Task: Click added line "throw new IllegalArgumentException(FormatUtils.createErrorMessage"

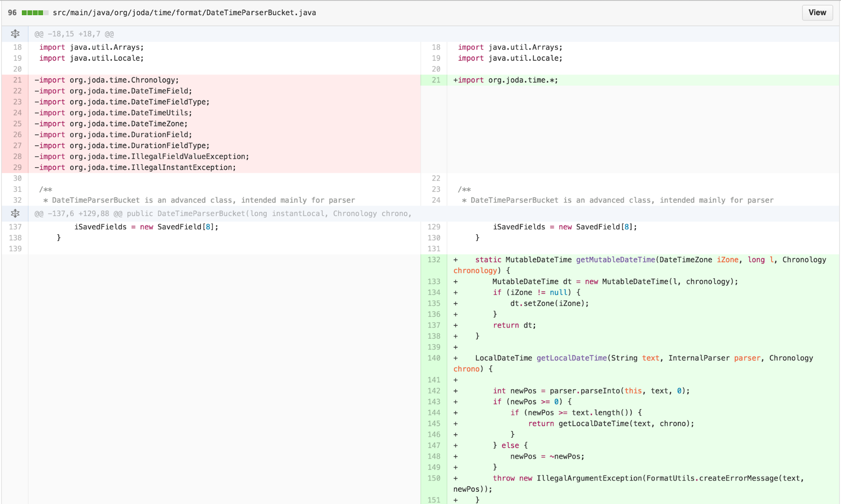Action: [629, 483]
